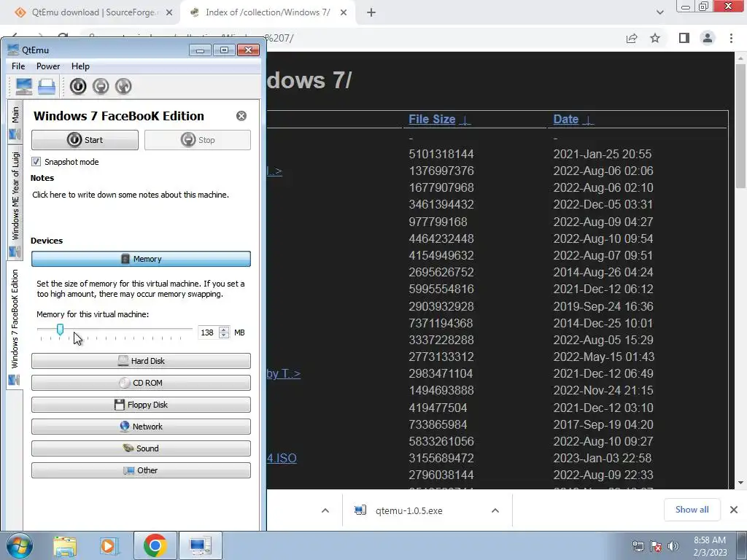747x560 pixels.
Task: Close the Index of /collection/Windows 7 tab
Action: (344, 12)
